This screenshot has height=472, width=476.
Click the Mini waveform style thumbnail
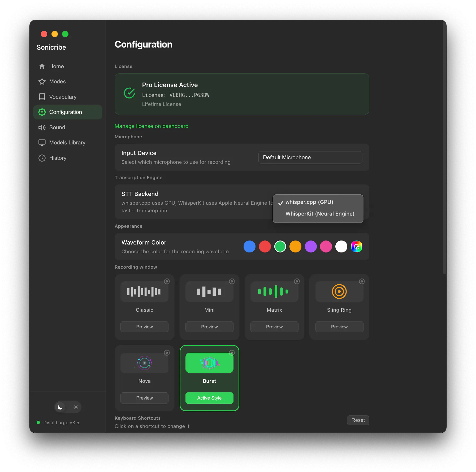(209, 291)
